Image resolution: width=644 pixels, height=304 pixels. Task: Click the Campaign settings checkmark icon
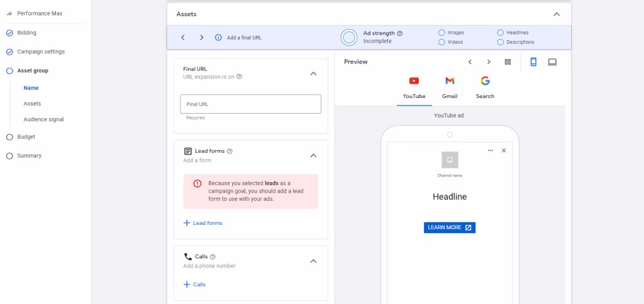pos(10,52)
